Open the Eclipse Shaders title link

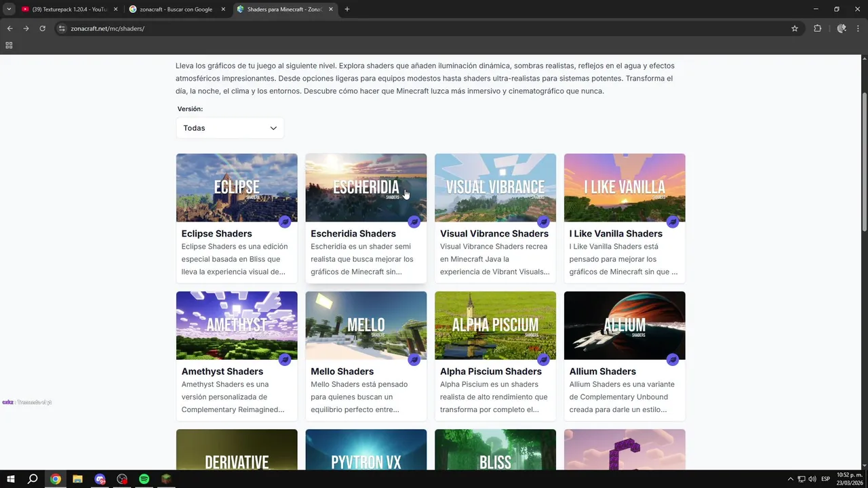click(x=216, y=234)
